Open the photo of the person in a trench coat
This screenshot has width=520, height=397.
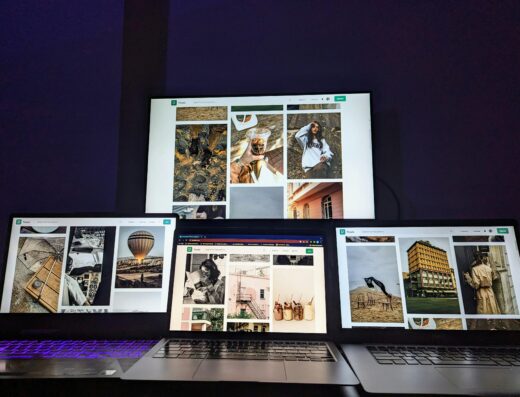[486, 279]
